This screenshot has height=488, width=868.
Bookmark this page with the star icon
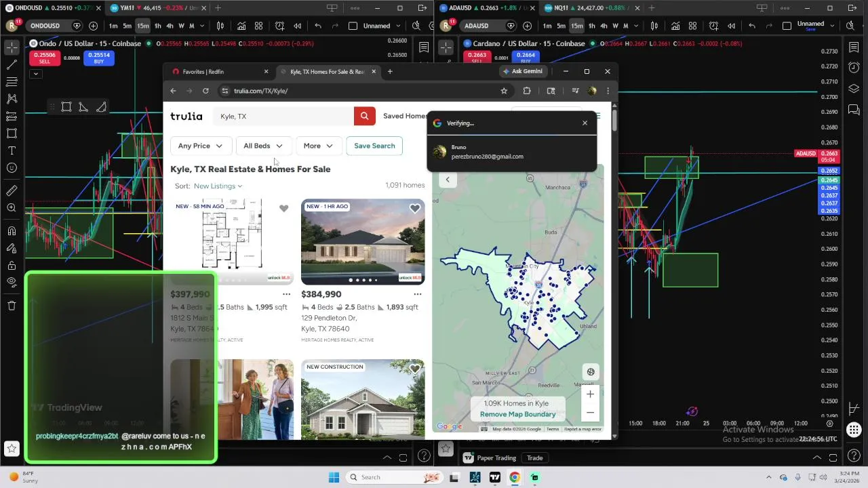click(504, 91)
